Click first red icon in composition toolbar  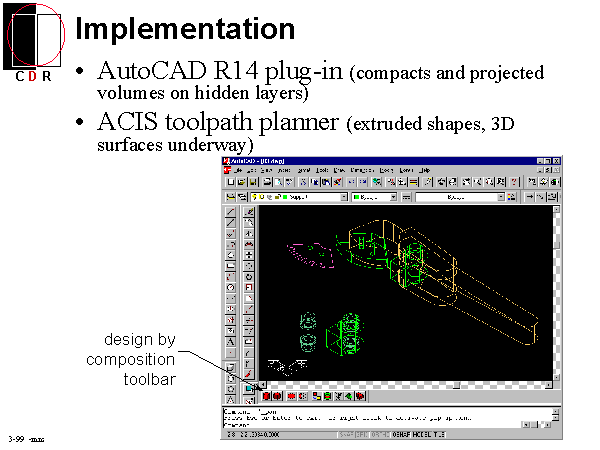[268, 397]
